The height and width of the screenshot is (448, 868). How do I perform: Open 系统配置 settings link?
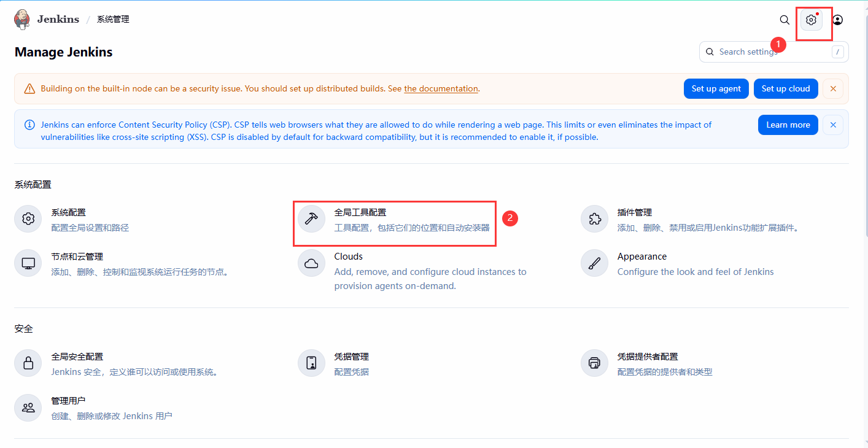tap(68, 212)
